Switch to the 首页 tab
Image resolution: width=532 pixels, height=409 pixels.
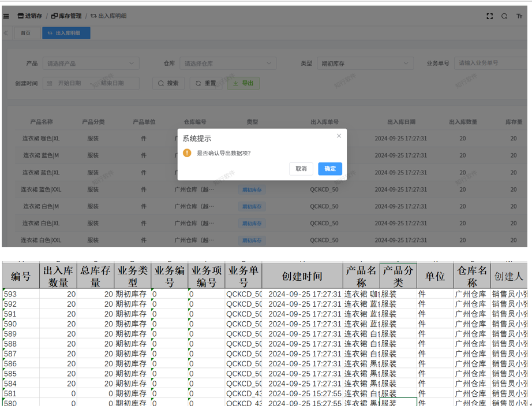tap(26, 33)
